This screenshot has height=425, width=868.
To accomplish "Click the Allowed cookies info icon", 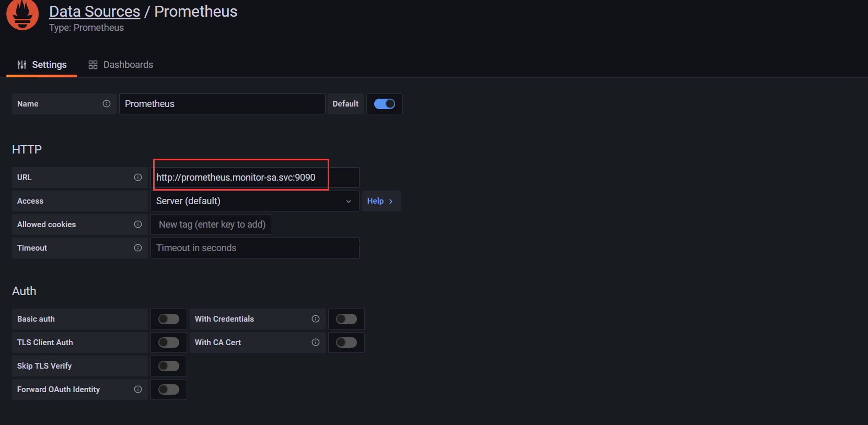I will (138, 225).
